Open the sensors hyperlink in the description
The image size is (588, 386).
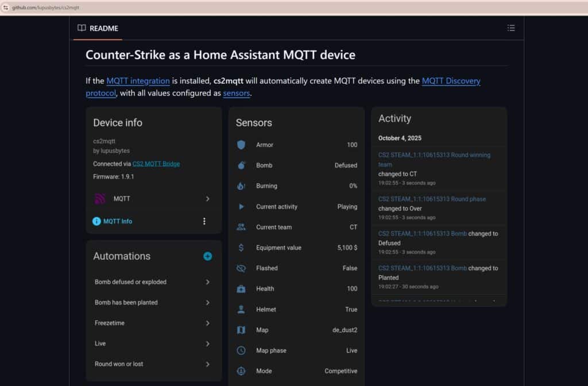pyautogui.click(x=236, y=93)
